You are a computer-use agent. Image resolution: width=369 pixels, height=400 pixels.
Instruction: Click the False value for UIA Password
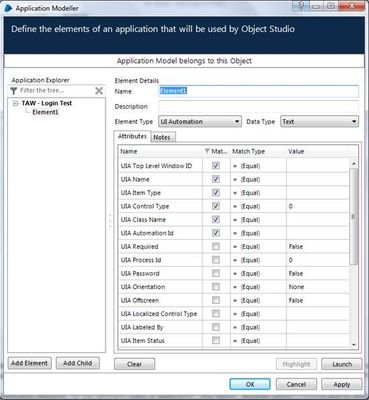point(296,274)
